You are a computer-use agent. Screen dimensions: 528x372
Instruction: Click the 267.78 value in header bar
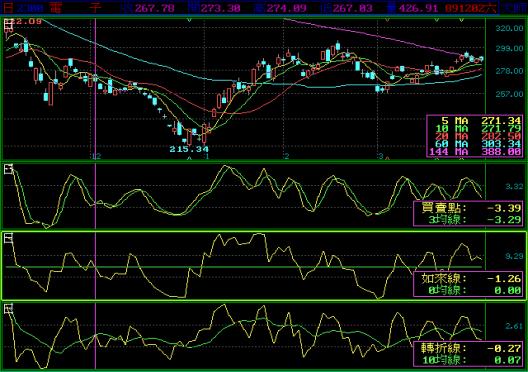(155, 8)
